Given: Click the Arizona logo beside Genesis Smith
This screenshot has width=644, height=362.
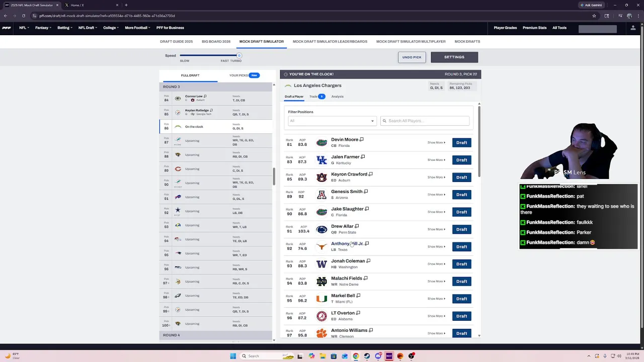Looking at the screenshot, I should point(321,195).
